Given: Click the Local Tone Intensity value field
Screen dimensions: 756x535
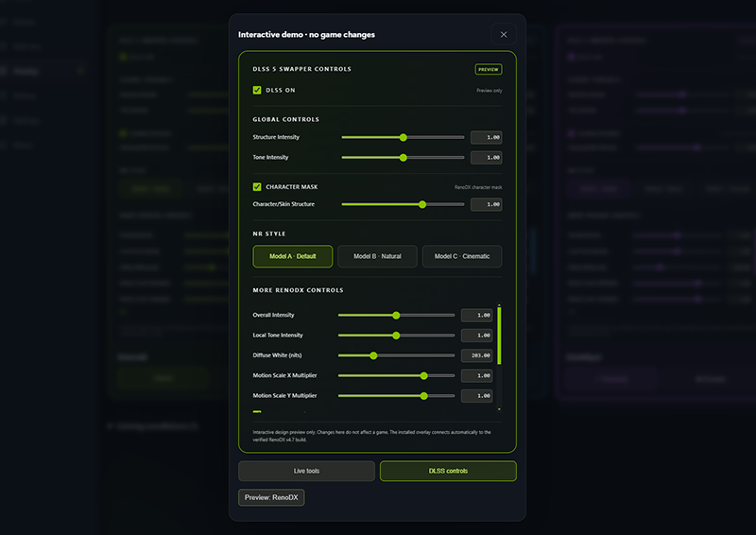Looking at the screenshot, I should [x=477, y=336].
